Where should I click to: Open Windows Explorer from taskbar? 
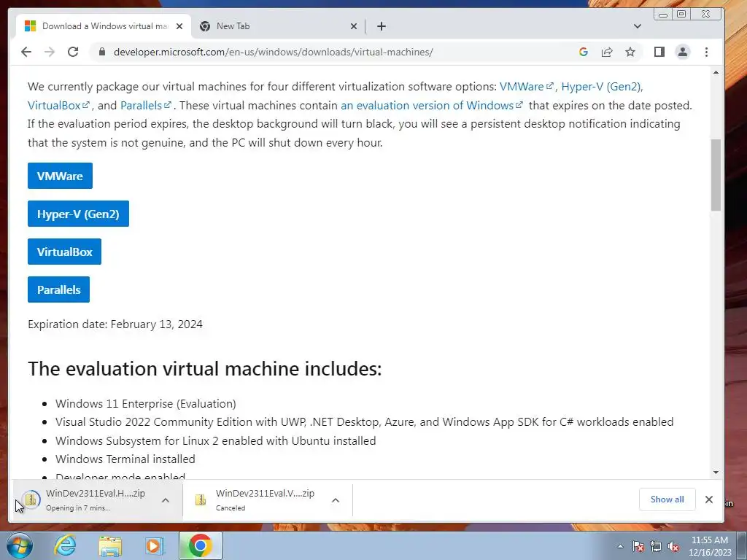click(x=110, y=545)
